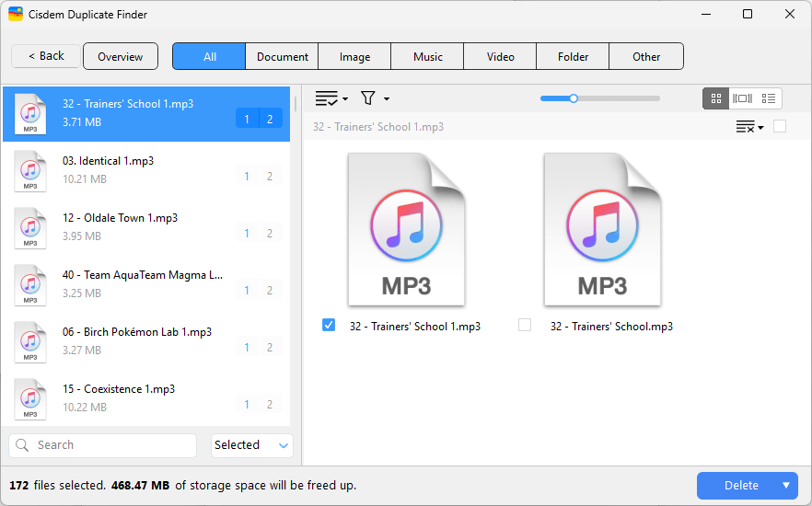Switch to detailed list view
The width and height of the screenshot is (812, 506).
tap(769, 98)
